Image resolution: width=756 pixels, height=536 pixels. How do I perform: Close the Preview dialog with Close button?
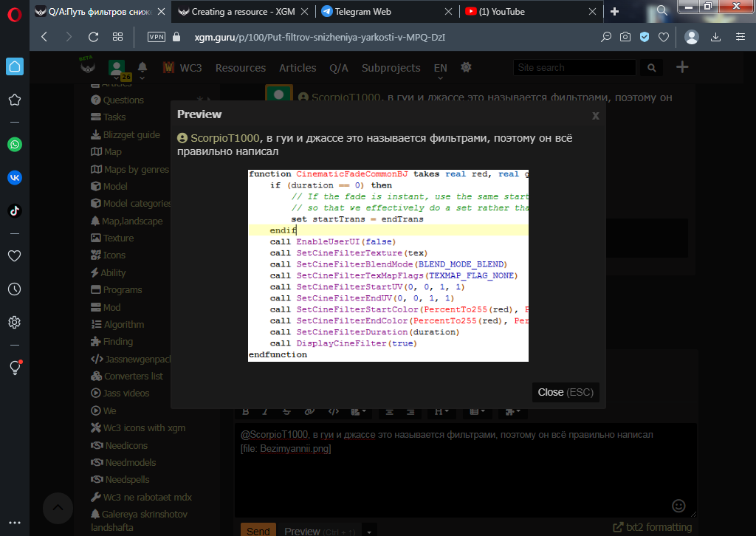click(566, 392)
